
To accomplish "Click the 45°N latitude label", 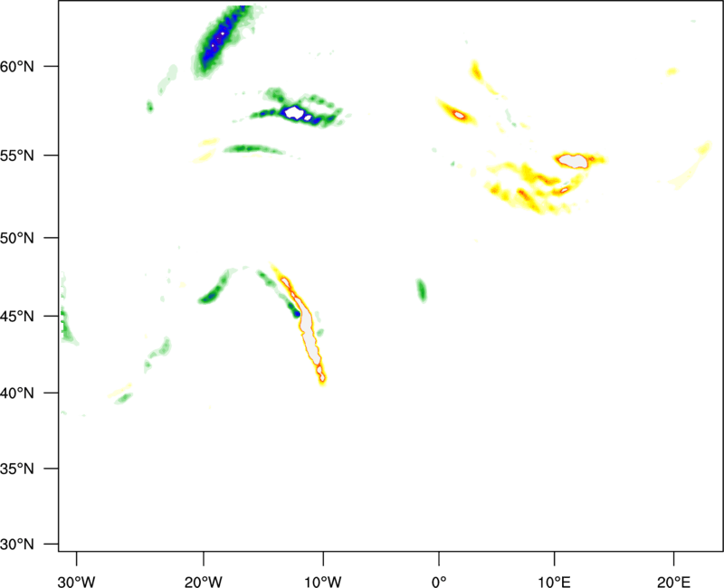I will point(33,316).
